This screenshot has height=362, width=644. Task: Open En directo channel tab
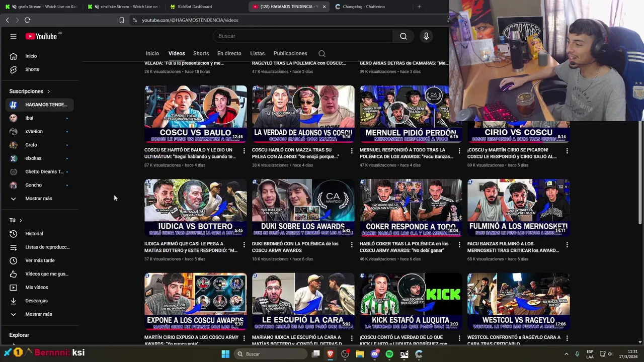pyautogui.click(x=229, y=53)
